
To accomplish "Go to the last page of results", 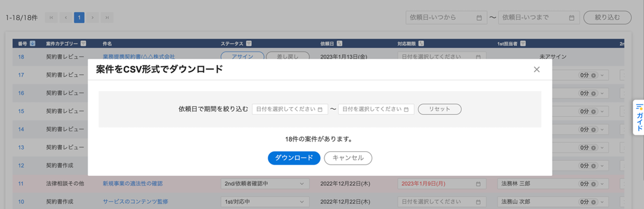I will tap(107, 18).
